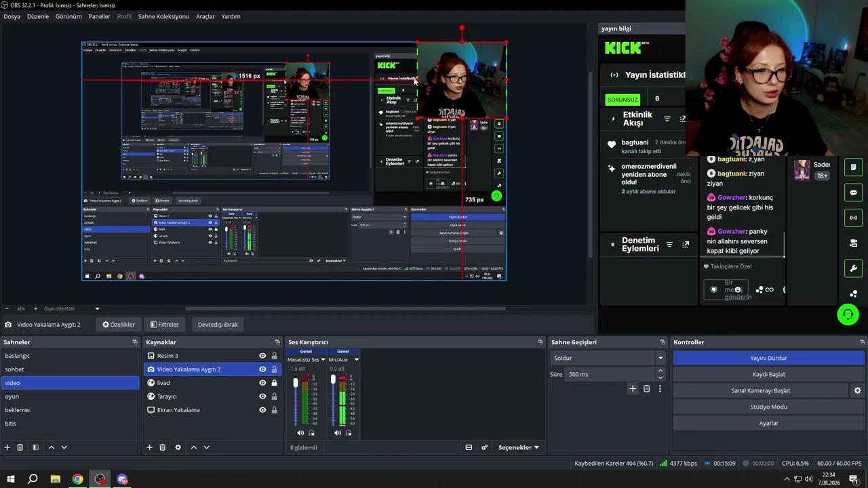Open scene filters icon in Sahneler toolbar
The width and height of the screenshot is (868, 488).
pos(35,447)
